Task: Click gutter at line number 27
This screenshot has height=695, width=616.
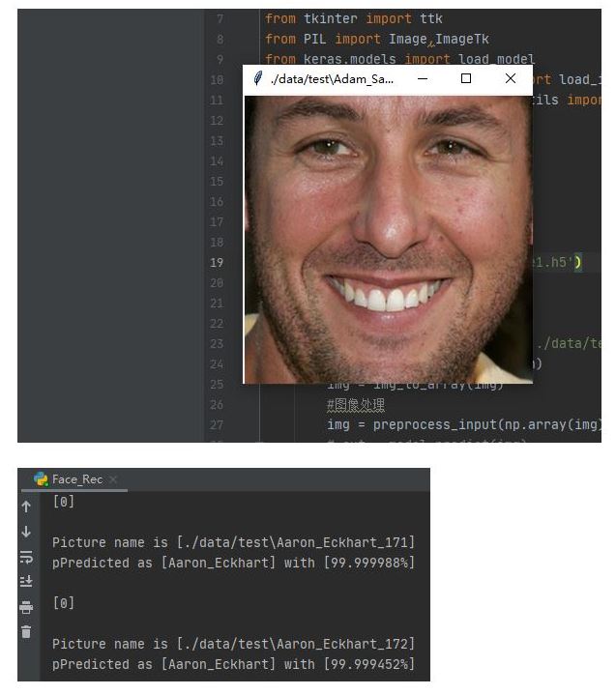Action: point(217,425)
